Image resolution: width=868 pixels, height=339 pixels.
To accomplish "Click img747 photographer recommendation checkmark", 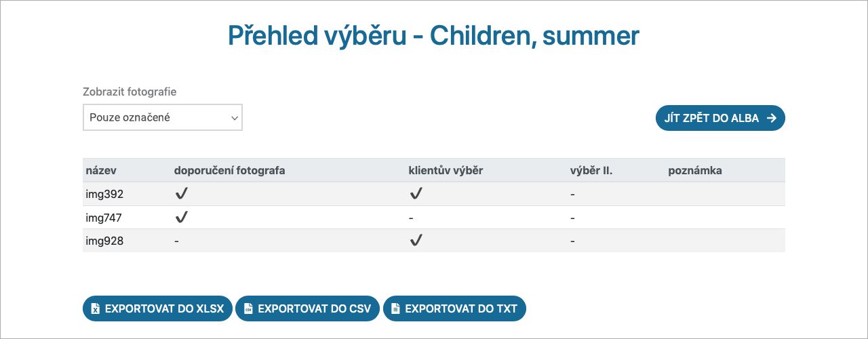I will click(181, 218).
